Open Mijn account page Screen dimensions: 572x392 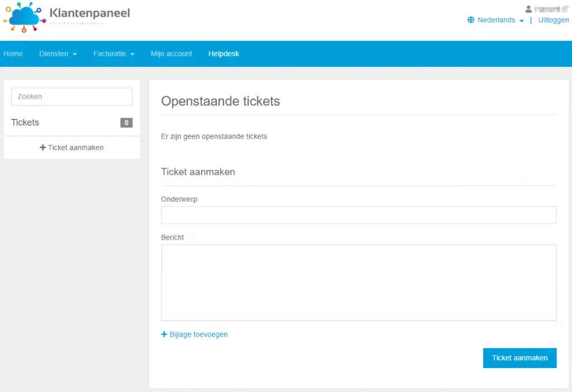coord(171,54)
